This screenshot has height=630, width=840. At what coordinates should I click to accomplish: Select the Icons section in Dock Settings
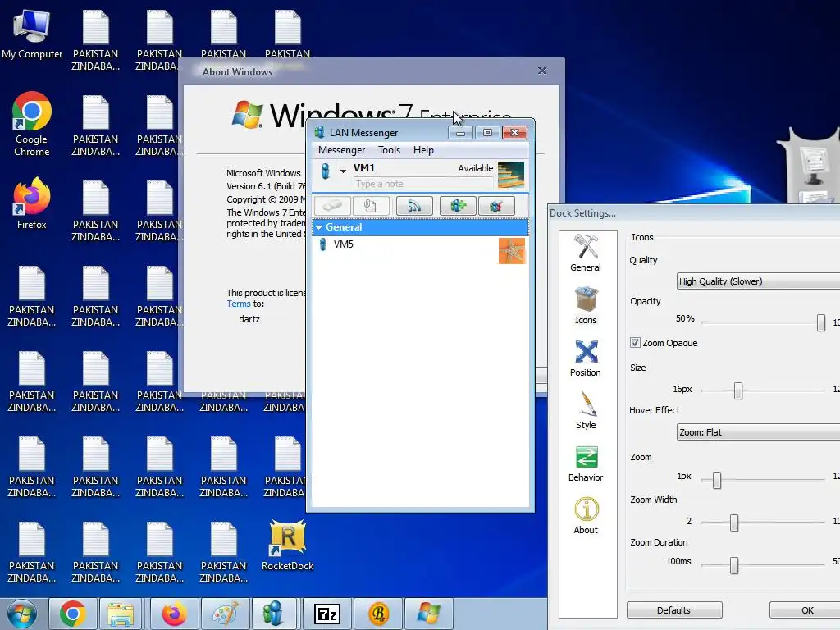[x=586, y=305]
